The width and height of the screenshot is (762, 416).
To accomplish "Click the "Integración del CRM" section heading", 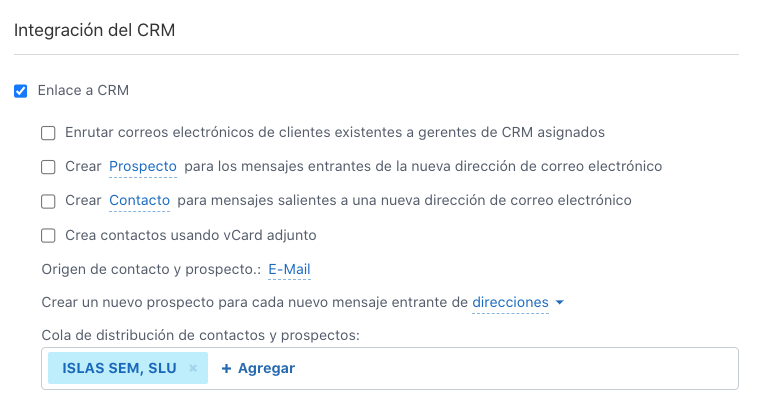I will [x=95, y=30].
